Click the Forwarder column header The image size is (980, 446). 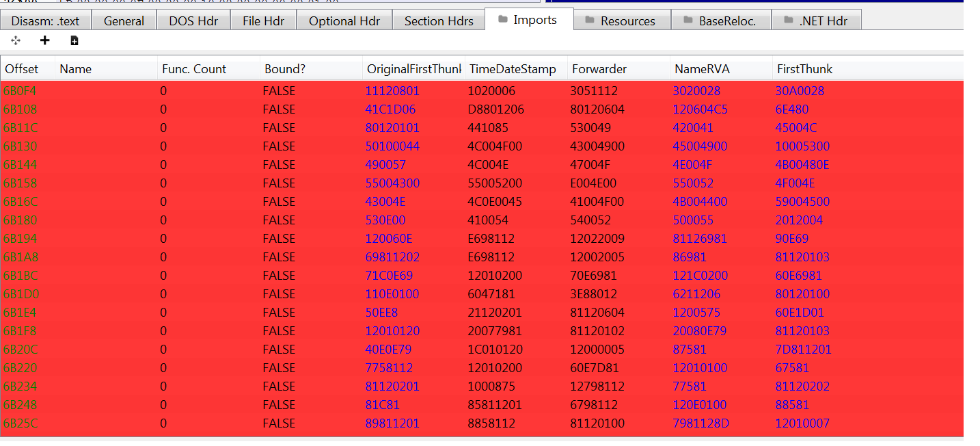(618, 69)
